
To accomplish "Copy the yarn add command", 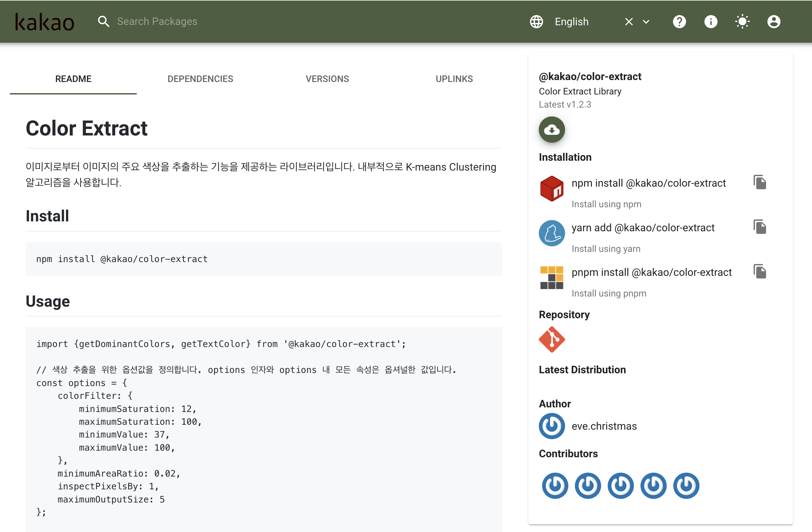I will tap(760, 227).
